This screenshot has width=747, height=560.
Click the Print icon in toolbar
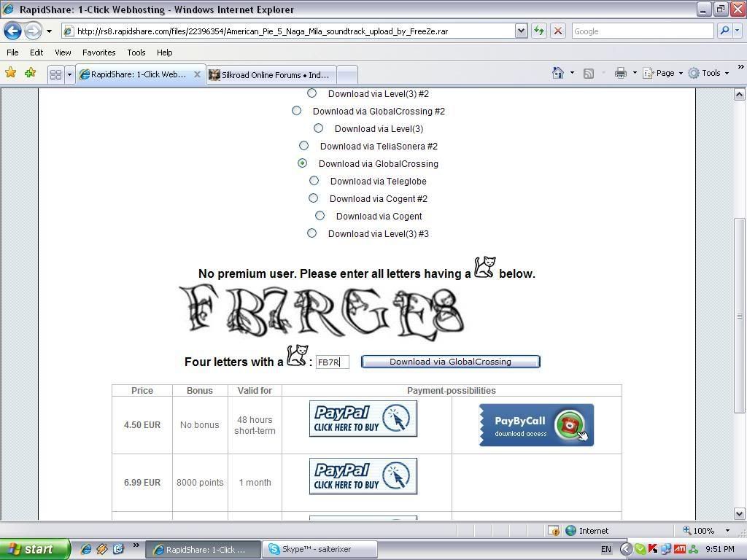tap(620, 73)
